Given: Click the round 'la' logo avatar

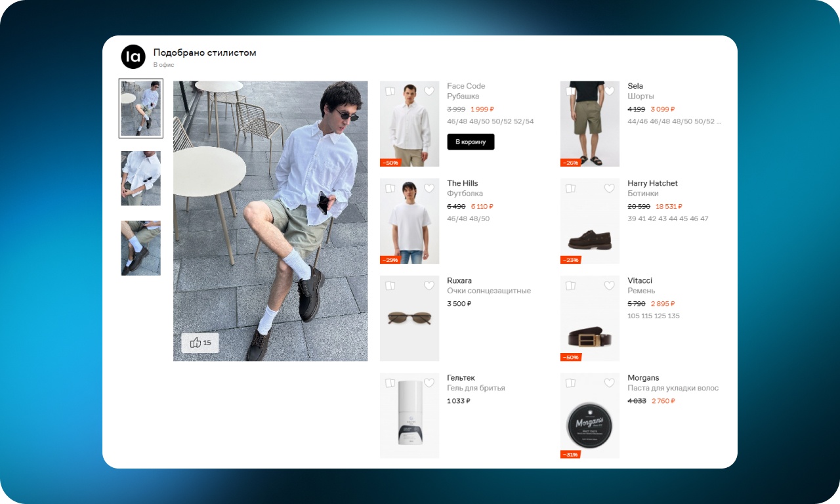Looking at the screenshot, I should point(133,56).
